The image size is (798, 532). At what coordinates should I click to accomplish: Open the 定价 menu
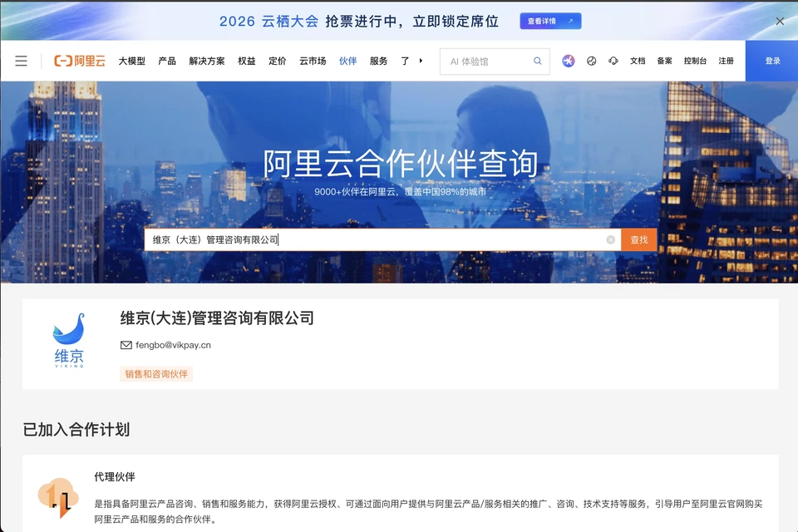click(278, 61)
